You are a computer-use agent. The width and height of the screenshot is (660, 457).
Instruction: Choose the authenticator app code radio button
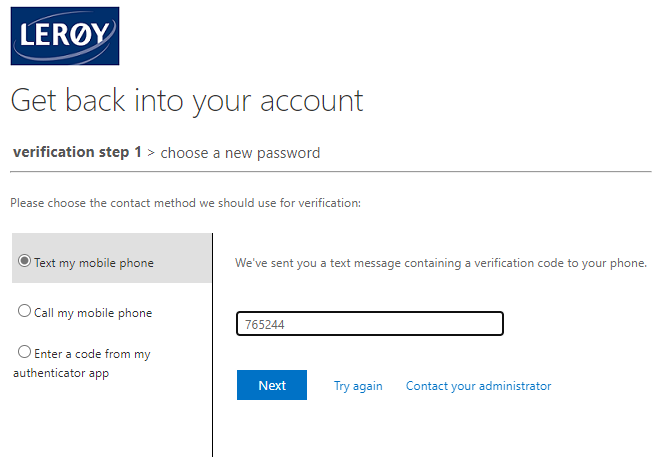[x=24, y=352]
